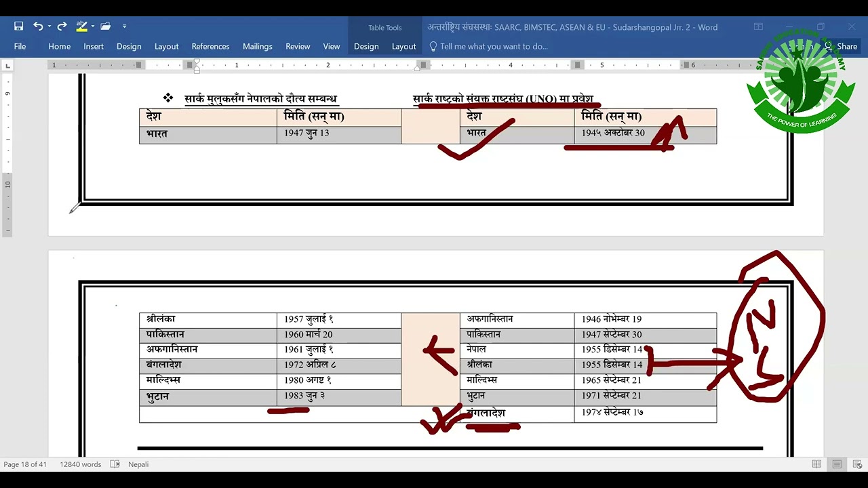The height and width of the screenshot is (488, 868).
Task: Save the document with the floppy icon
Action: pos(18,26)
